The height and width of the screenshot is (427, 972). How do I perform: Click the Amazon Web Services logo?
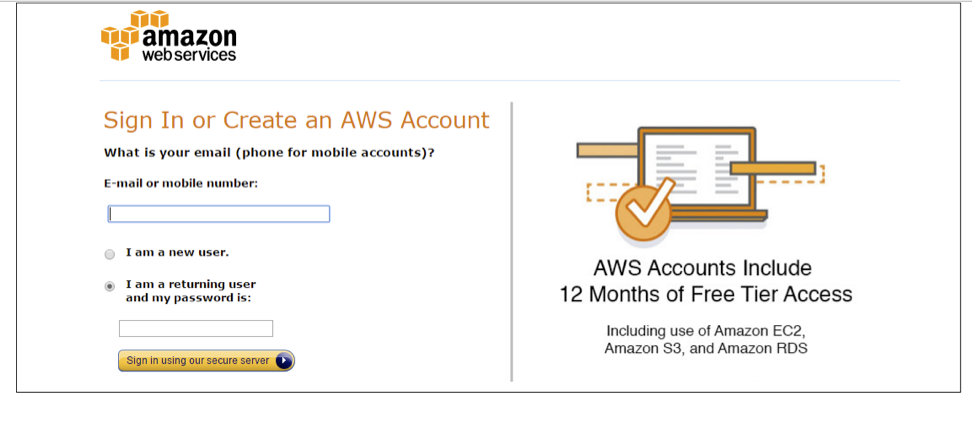169,36
